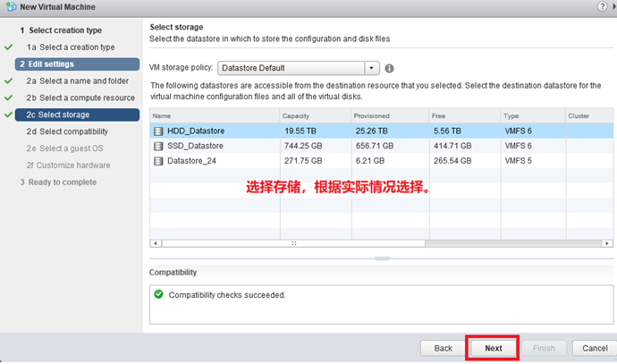617x364 pixels.
Task: Click the Datastore_24 disk icon
Action: [158, 161]
